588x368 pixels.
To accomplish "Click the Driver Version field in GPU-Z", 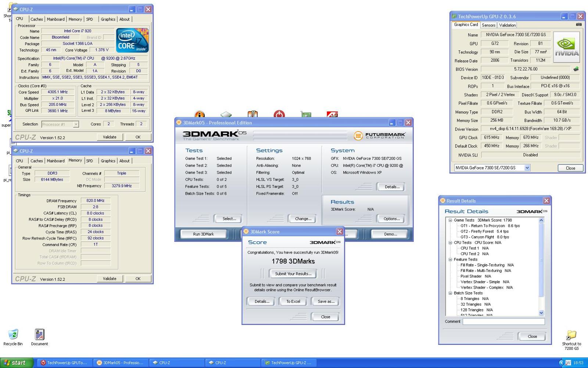I will point(530,129).
